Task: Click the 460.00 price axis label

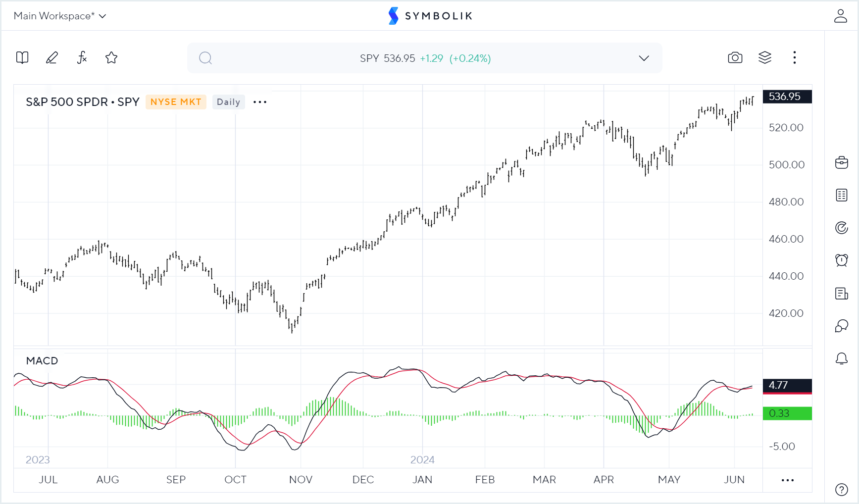Action: pos(787,239)
